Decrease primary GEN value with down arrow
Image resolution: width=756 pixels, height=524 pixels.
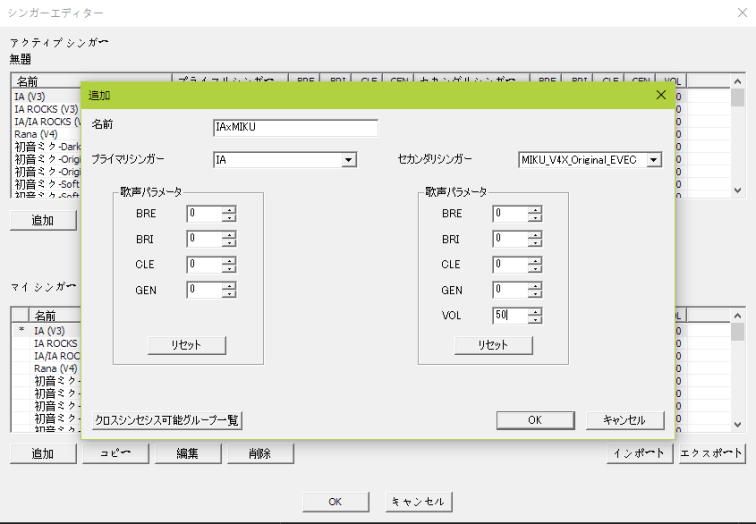pyautogui.click(x=229, y=295)
